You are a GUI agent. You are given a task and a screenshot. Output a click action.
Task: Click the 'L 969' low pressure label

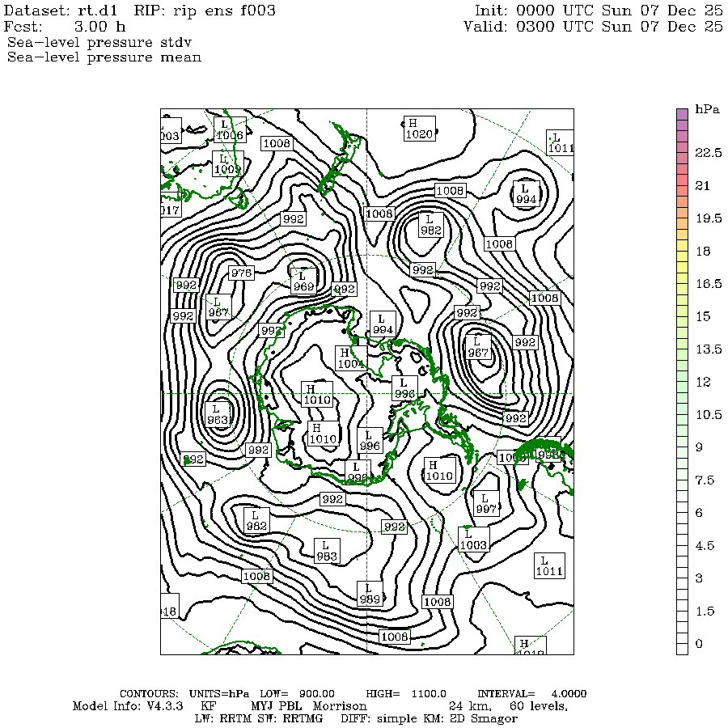pos(303,281)
